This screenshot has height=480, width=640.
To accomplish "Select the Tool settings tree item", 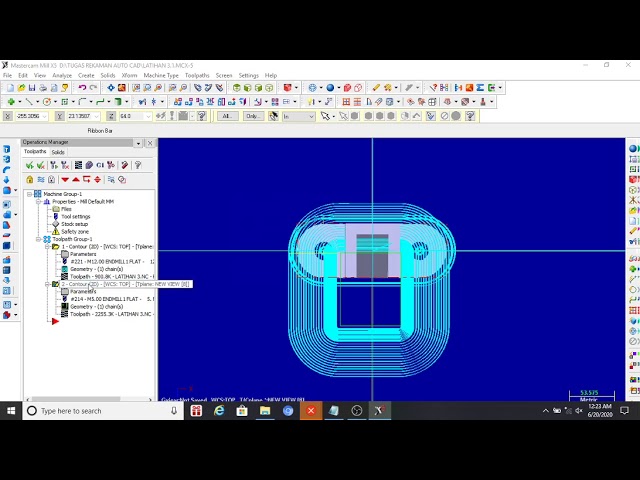I will coord(76,217).
